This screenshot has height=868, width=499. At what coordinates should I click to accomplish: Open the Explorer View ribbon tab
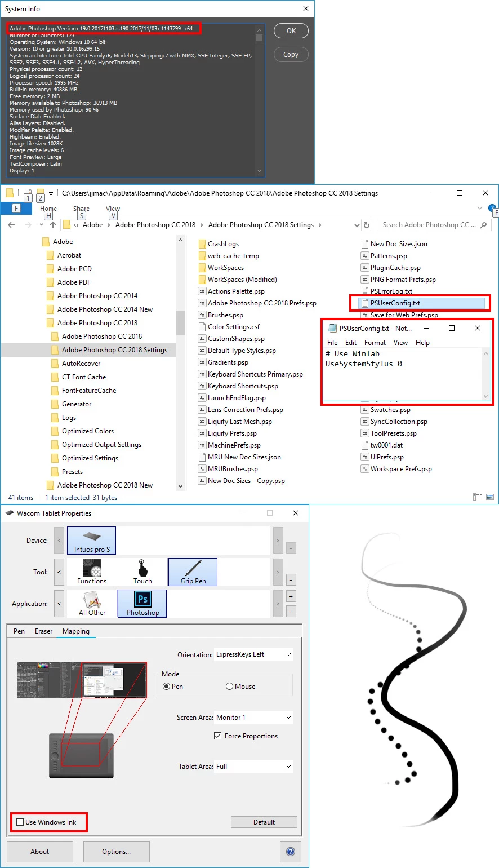[x=113, y=209]
